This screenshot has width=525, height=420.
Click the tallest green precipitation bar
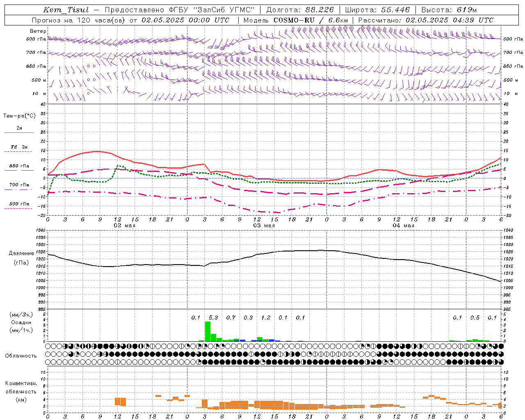click(x=208, y=331)
